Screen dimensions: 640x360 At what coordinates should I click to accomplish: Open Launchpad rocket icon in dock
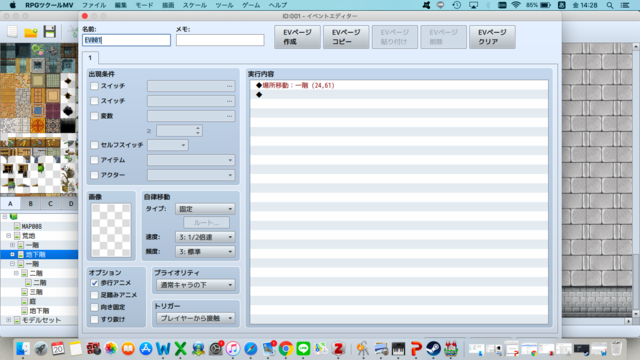[x=40, y=349]
